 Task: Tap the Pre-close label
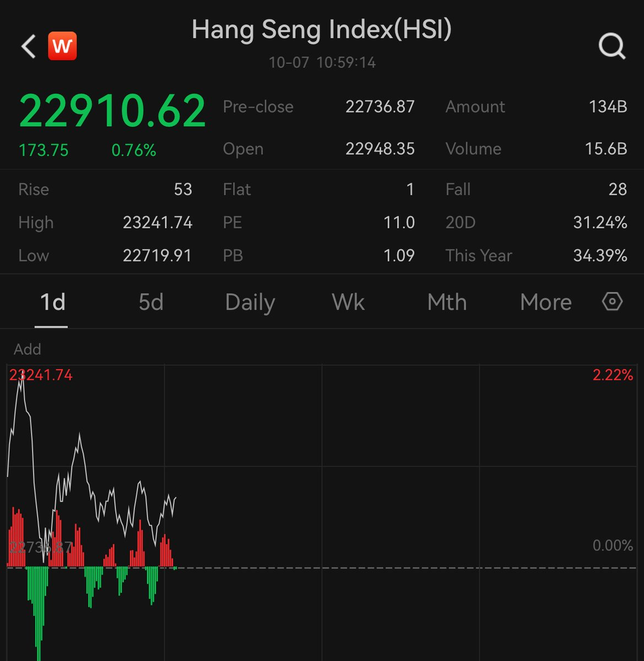258,106
